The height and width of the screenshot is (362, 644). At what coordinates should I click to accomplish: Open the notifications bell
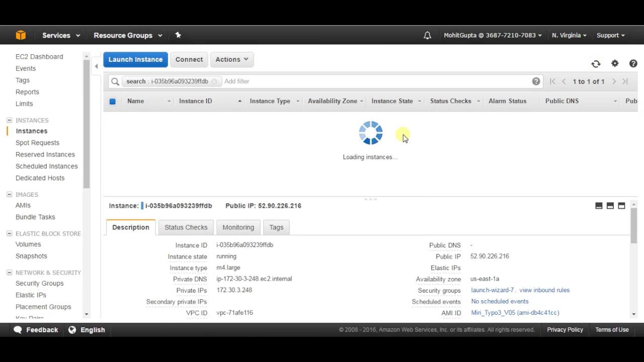(427, 35)
